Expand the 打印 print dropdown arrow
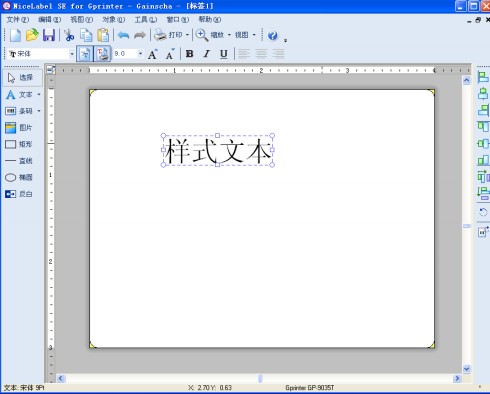Viewport: 490px width, 394px height. (187, 35)
